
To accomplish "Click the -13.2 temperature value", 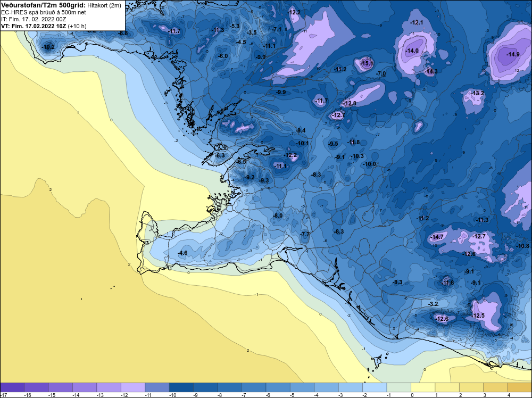I will click(478, 93).
